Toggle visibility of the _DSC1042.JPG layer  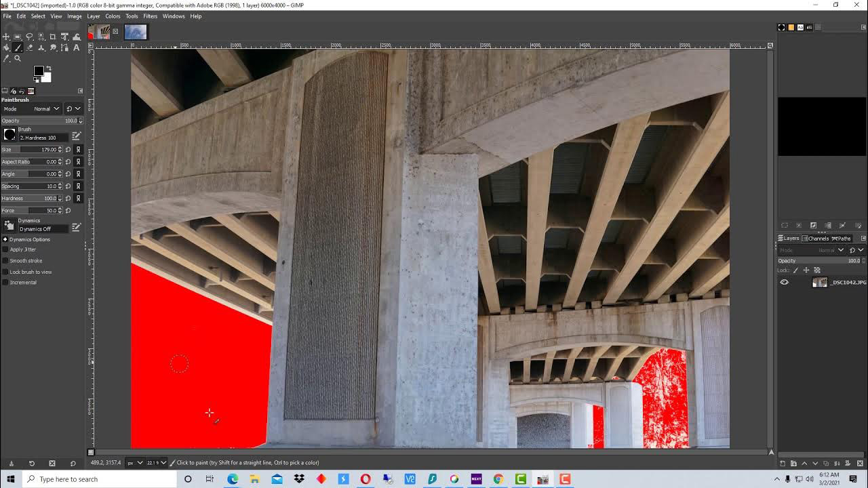[x=784, y=282]
